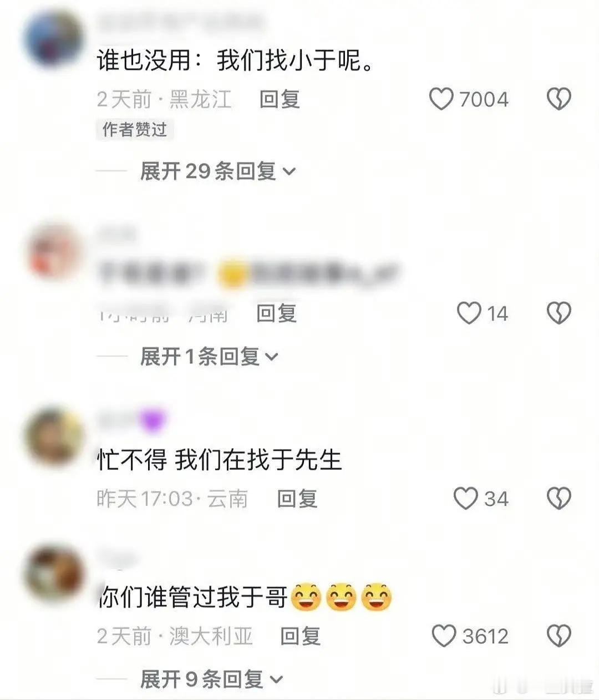Open the first commenter's avatar

(53, 39)
